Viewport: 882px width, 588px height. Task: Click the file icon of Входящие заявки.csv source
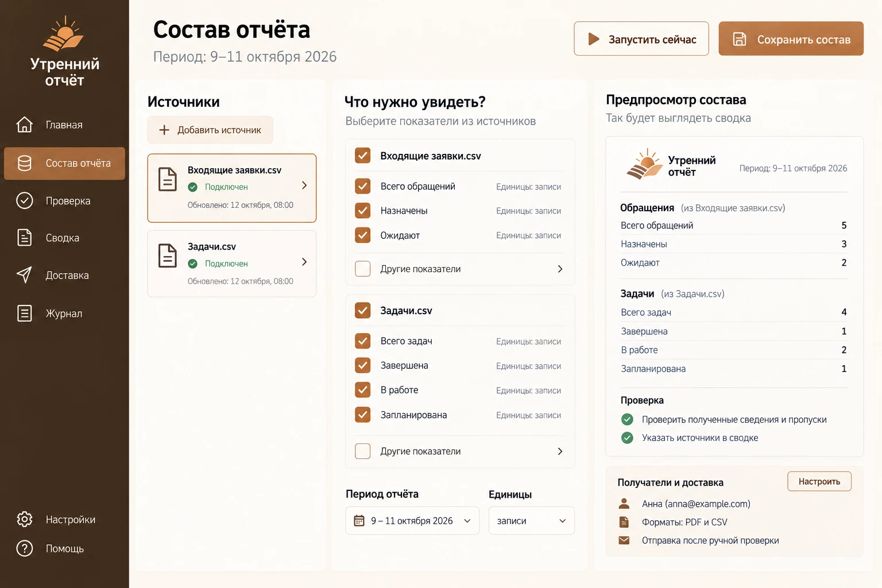[x=167, y=179]
